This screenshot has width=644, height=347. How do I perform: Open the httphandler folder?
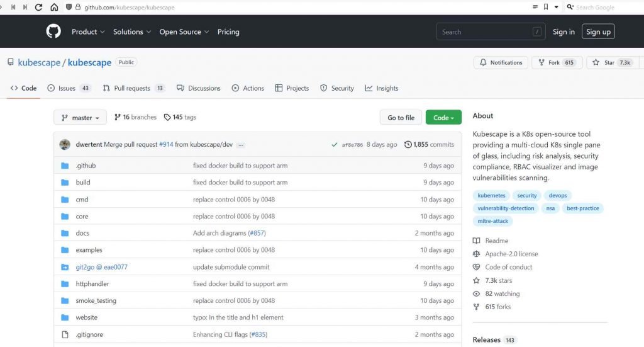point(92,283)
